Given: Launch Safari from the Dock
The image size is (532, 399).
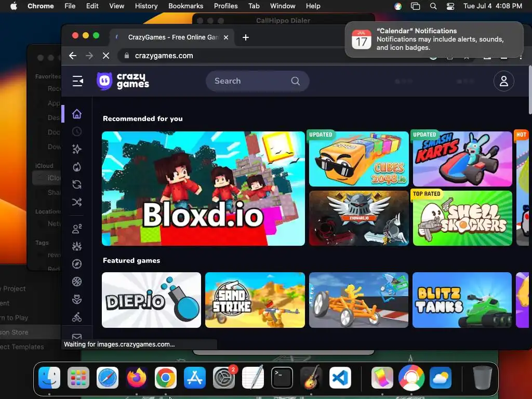Looking at the screenshot, I should 108,378.
